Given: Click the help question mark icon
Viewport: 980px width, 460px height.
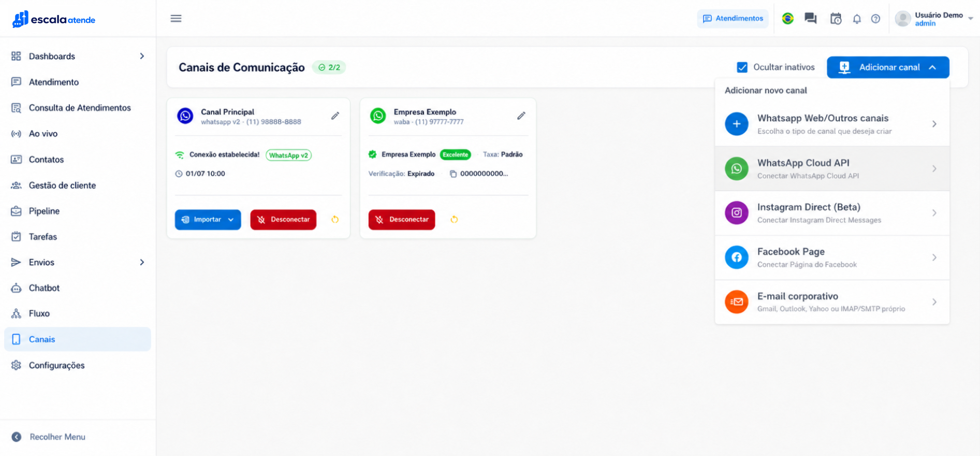Looking at the screenshot, I should [875, 19].
